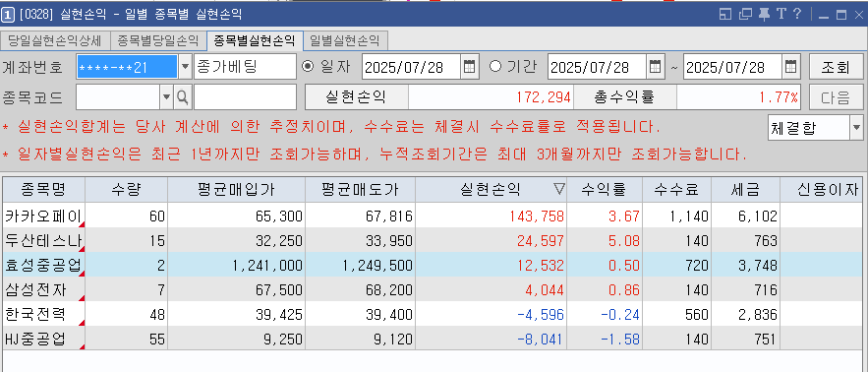Click the 조회 button
The width and height of the screenshot is (868, 372).
tap(836, 67)
